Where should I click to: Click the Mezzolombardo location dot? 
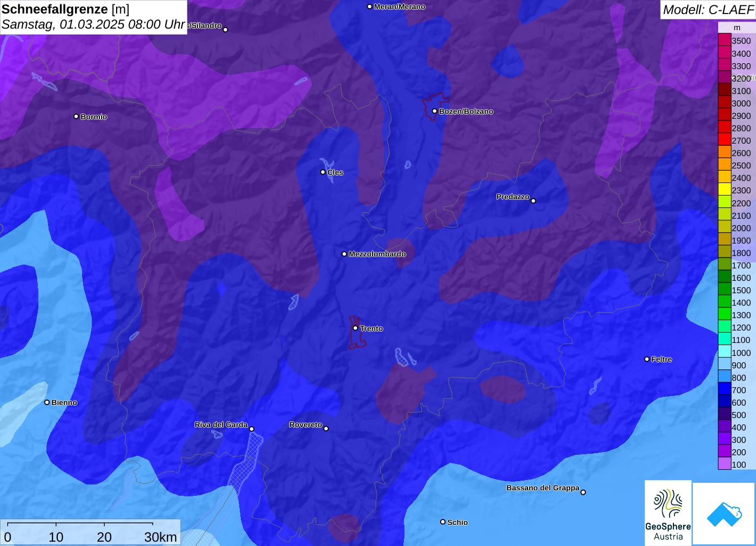pyautogui.click(x=345, y=254)
